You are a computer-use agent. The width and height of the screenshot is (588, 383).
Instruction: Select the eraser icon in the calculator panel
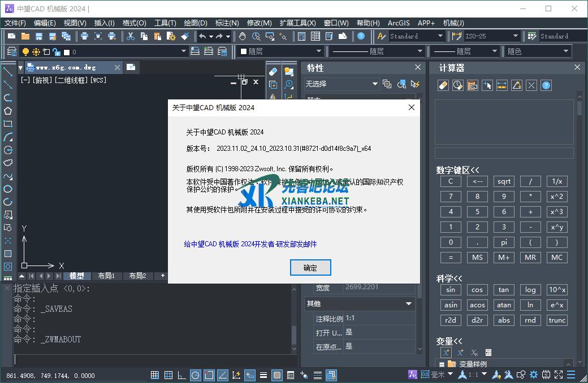(443, 85)
